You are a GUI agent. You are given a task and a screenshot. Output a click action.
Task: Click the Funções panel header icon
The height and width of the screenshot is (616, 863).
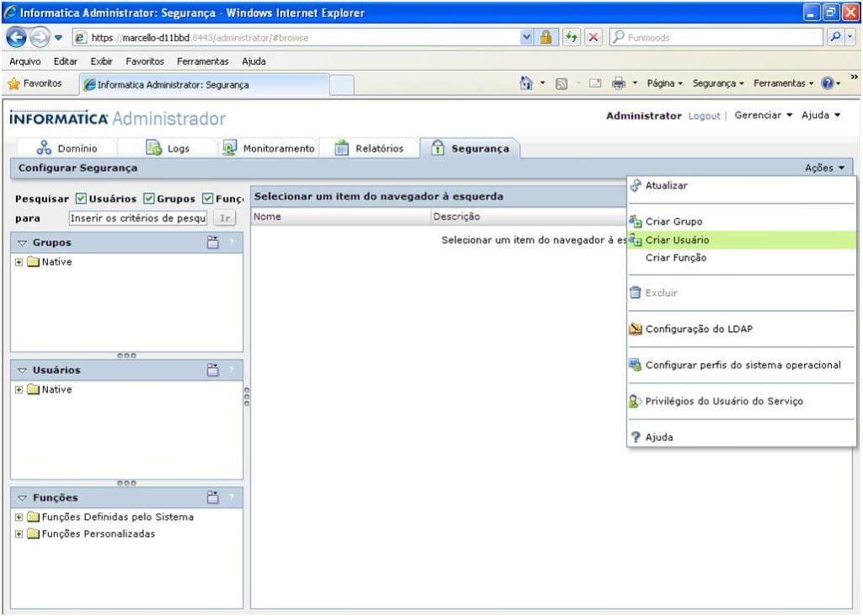coord(213,498)
